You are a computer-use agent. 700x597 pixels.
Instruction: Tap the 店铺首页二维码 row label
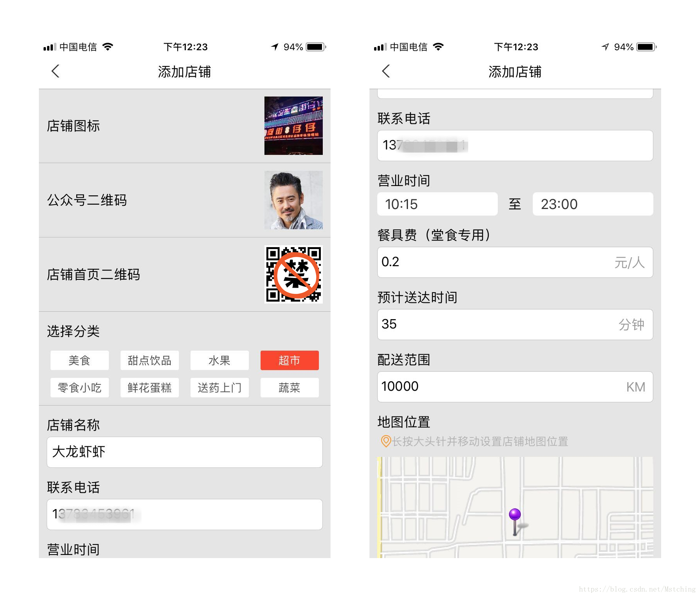point(93,275)
